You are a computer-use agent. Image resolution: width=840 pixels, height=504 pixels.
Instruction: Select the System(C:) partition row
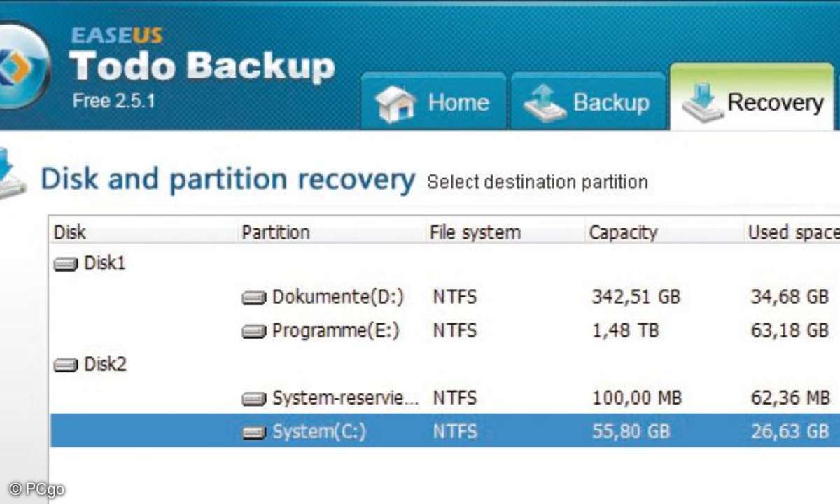[x=445, y=431]
